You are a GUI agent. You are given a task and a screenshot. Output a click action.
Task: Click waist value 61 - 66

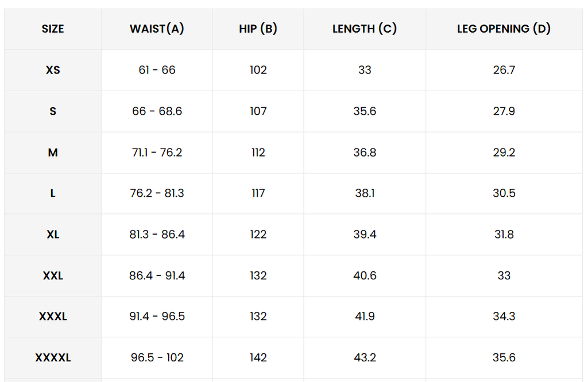pos(157,70)
